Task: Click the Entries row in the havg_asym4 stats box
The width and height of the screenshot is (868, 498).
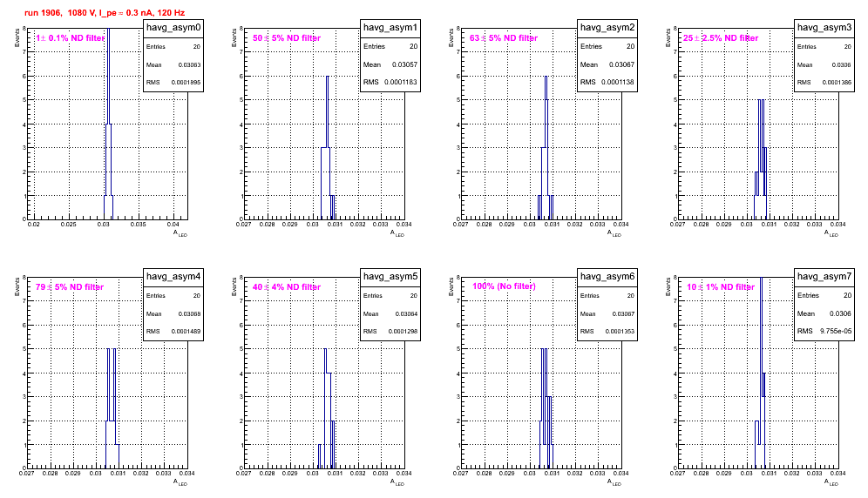Action: coord(173,296)
